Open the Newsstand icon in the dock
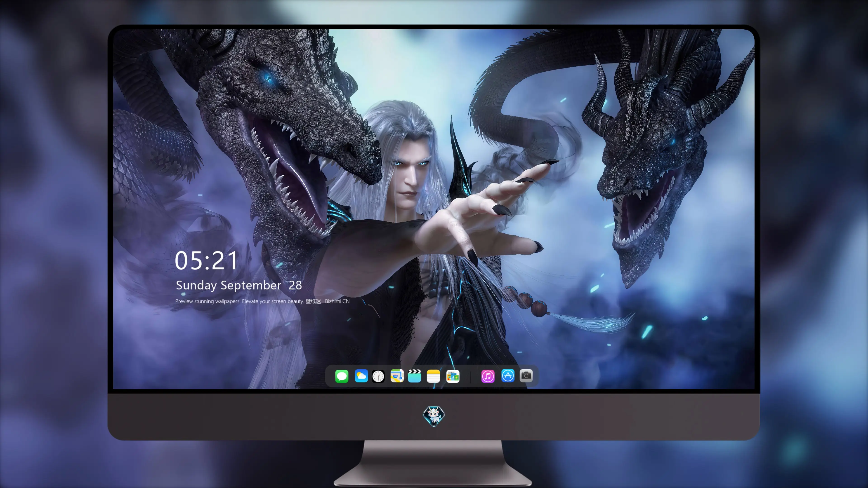Screen dimensions: 868x488 tap(453, 376)
